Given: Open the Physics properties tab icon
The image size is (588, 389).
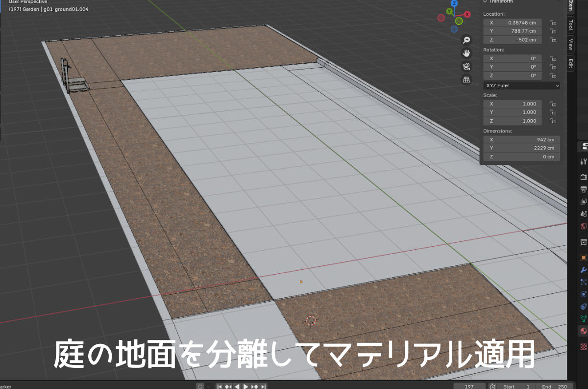Looking at the screenshot, I should 583,294.
